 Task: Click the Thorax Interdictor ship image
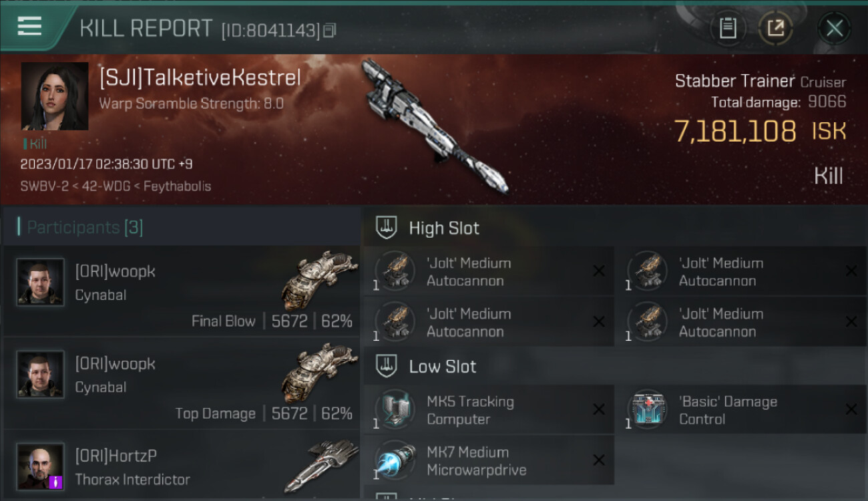(x=322, y=466)
